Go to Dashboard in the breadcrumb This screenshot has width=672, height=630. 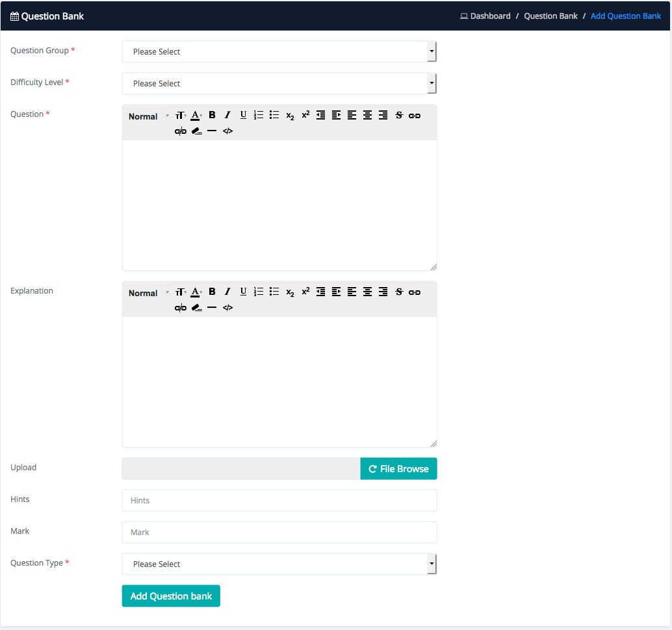490,16
